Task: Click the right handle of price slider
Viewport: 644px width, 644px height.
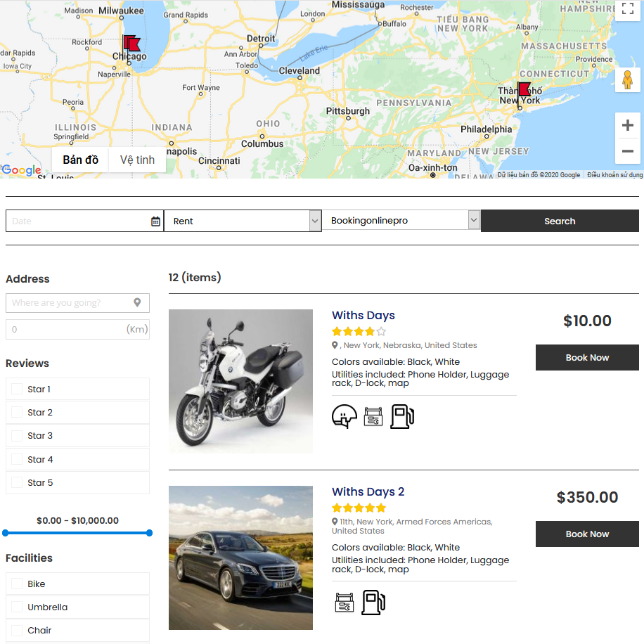Action: pyautogui.click(x=149, y=533)
